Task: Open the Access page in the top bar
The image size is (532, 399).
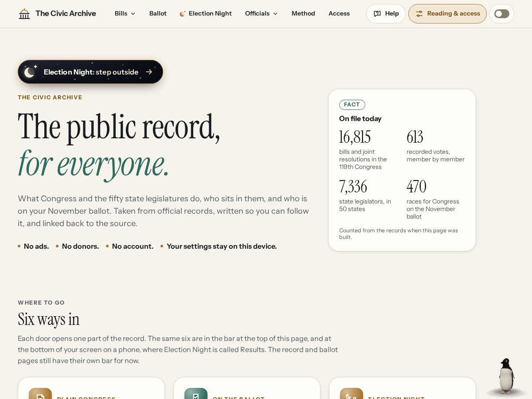Action: [339, 14]
